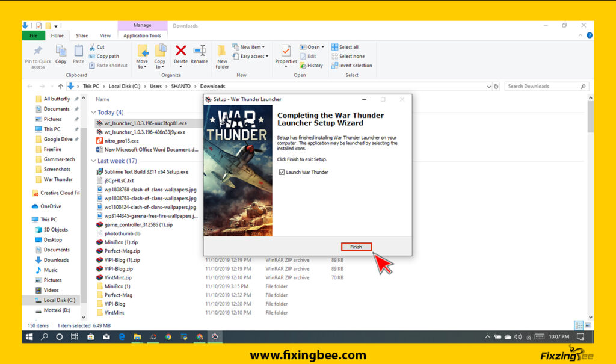Image resolution: width=616 pixels, height=364 pixels.
Task: Select the nitro_pro13.exe file
Action: [122, 141]
